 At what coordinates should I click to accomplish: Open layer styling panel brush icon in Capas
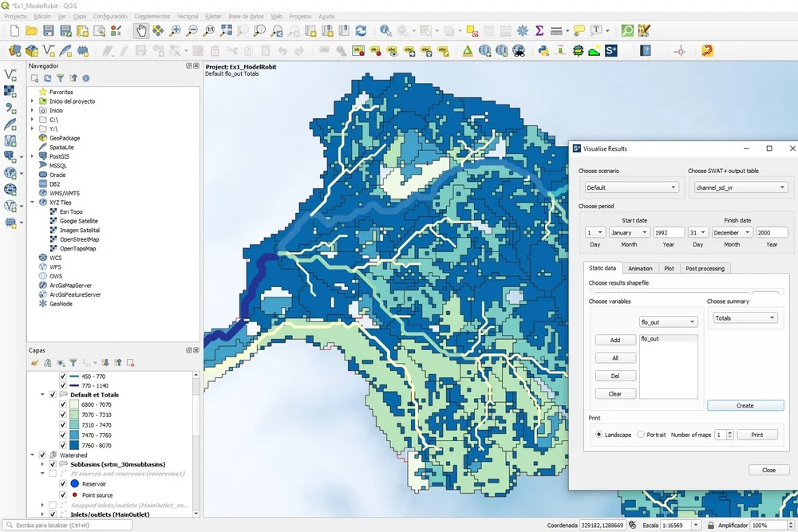pyautogui.click(x=34, y=363)
